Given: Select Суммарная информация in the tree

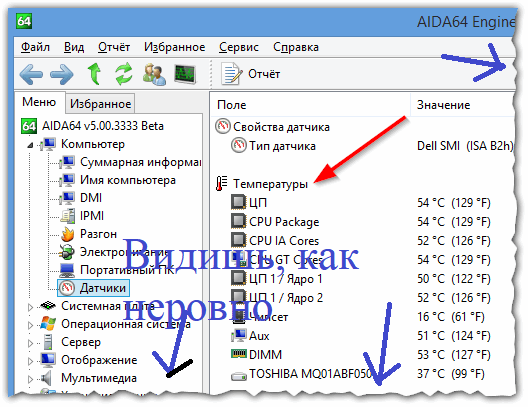Looking at the screenshot, I should [141, 162].
